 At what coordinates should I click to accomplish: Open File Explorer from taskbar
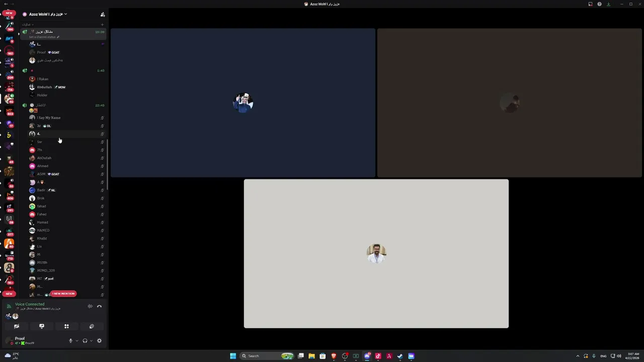(x=311, y=356)
